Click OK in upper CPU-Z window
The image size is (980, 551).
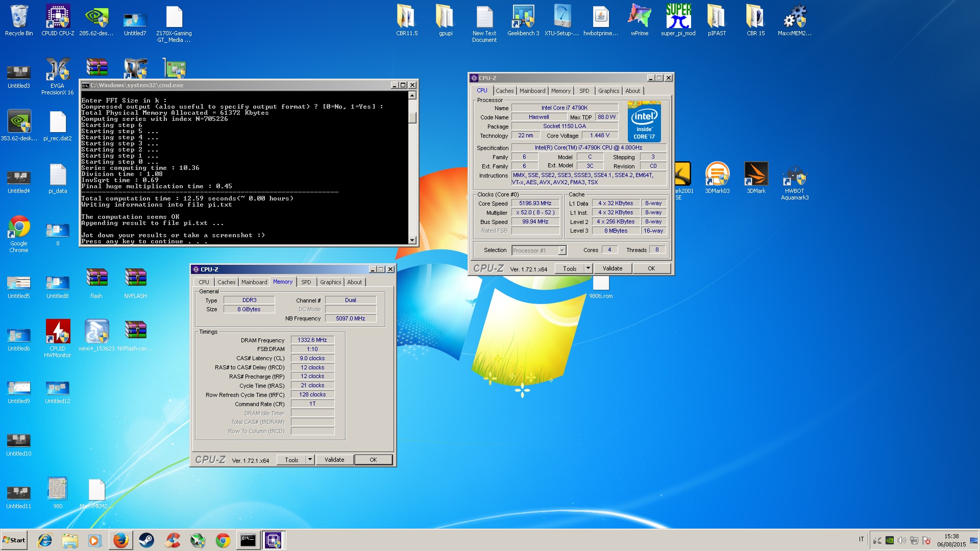click(x=651, y=268)
